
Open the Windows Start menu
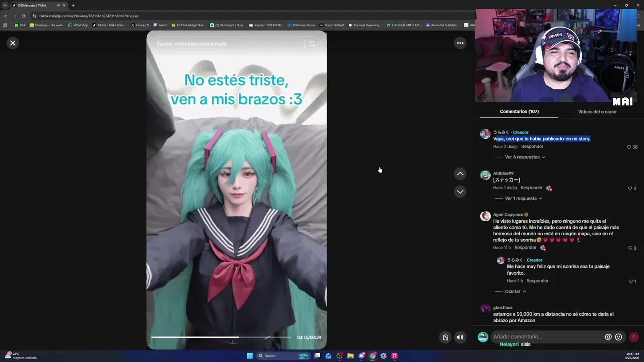pos(250,356)
